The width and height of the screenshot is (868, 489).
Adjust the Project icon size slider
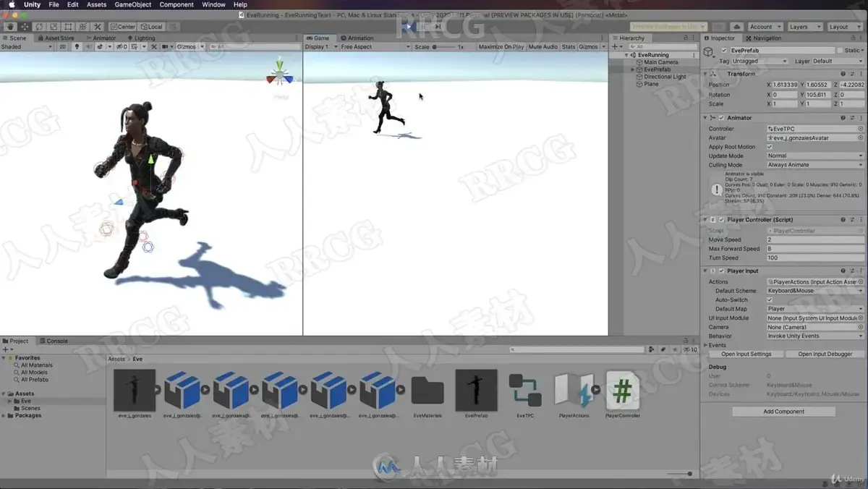(678, 474)
